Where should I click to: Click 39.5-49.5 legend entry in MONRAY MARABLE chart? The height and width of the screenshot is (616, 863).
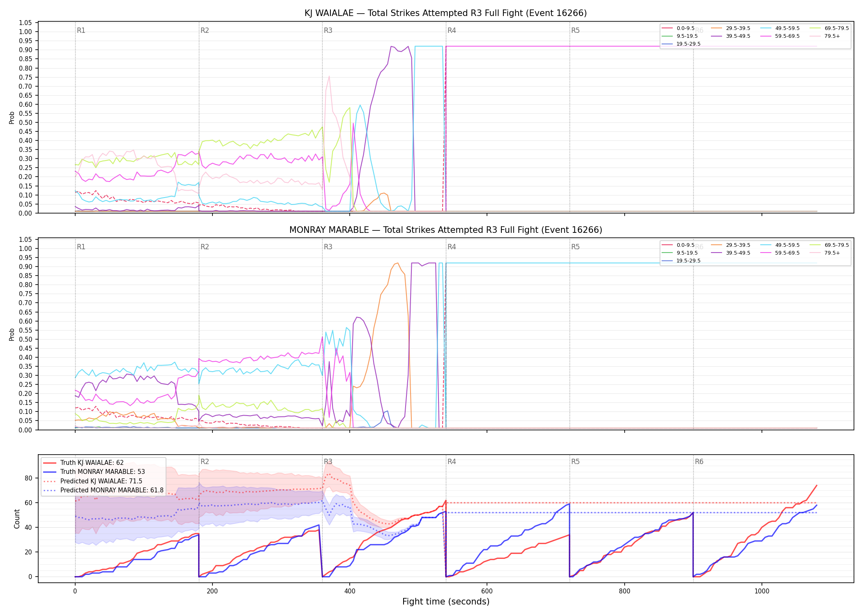[x=731, y=253]
